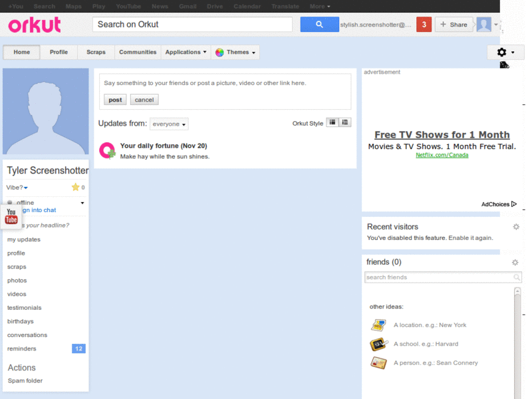Open the Profile tab
532x399 pixels.
coord(59,53)
